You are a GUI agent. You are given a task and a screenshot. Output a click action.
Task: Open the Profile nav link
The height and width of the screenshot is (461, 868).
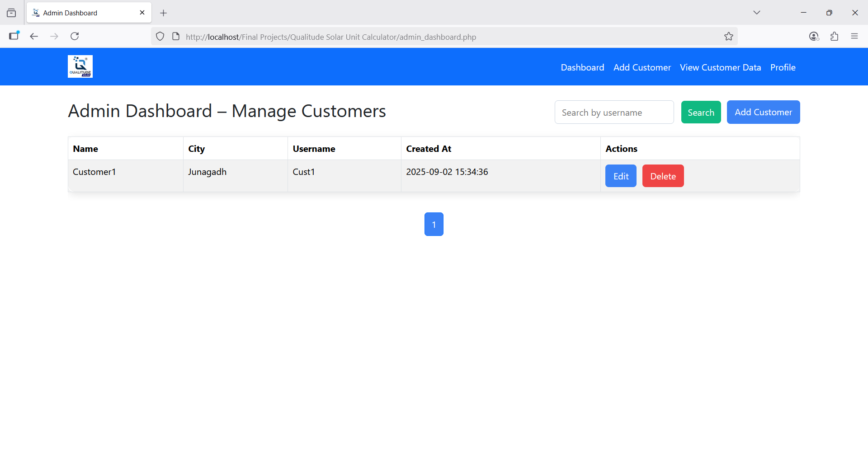click(x=783, y=67)
